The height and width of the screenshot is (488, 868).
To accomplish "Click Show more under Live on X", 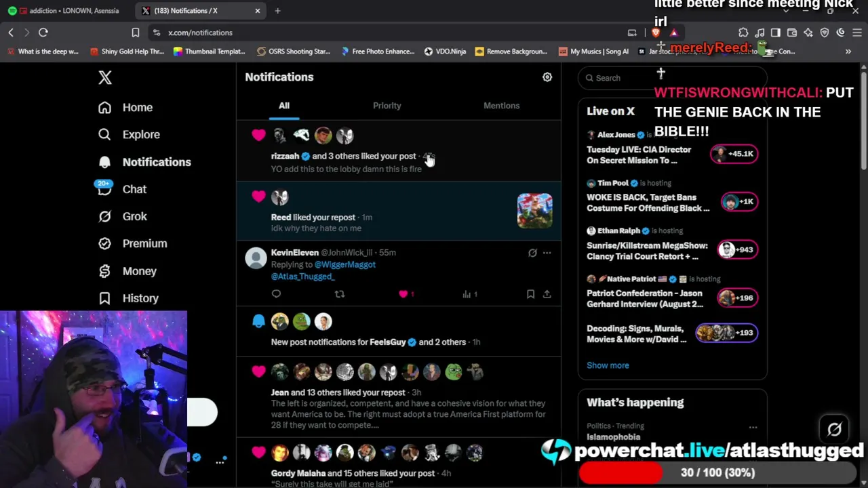I will [608, 365].
